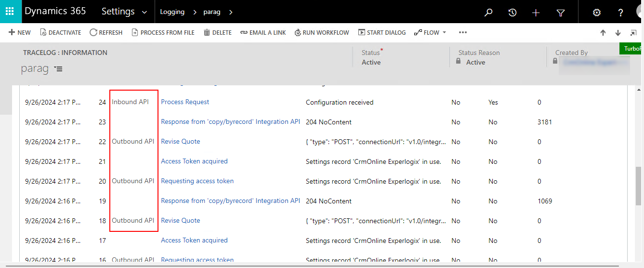Expand the chevron after parag breadcrumb
The height and width of the screenshot is (268, 644).
(x=230, y=12)
